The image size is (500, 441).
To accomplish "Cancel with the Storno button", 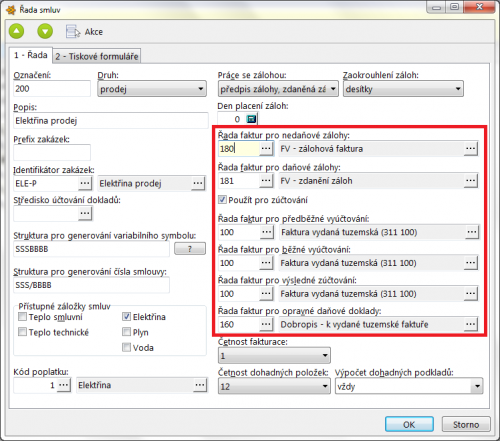I will [x=466, y=424].
